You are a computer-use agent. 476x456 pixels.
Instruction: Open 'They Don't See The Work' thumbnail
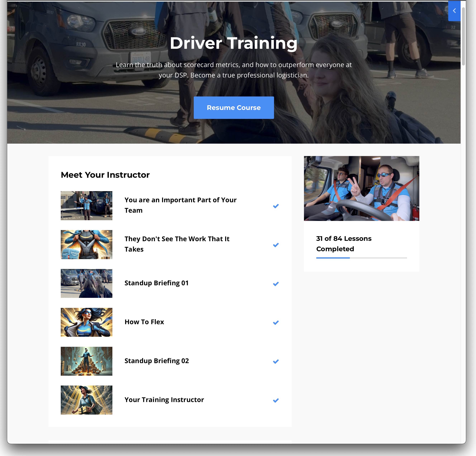[x=86, y=244]
